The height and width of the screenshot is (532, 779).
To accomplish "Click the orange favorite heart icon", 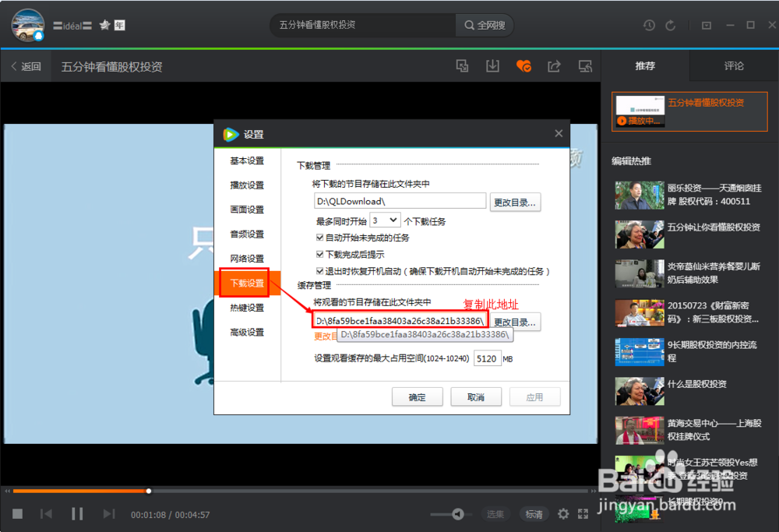I will pyautogui.click(x=523, y=66).
